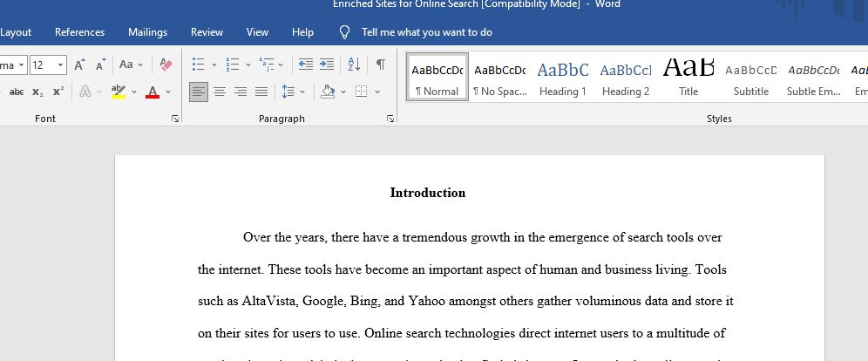
Task: Apply red font color
Action: [x=153, y=92]
